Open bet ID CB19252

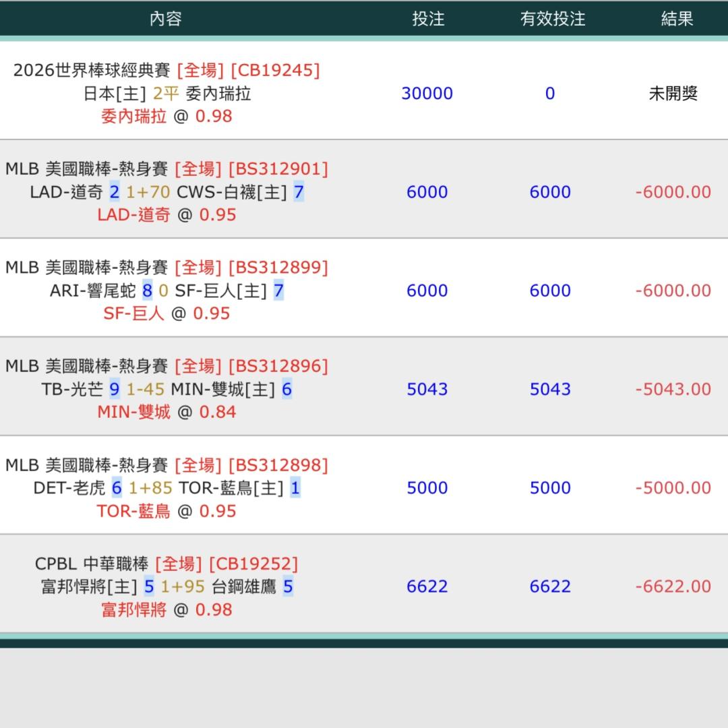tap(253, 564)
